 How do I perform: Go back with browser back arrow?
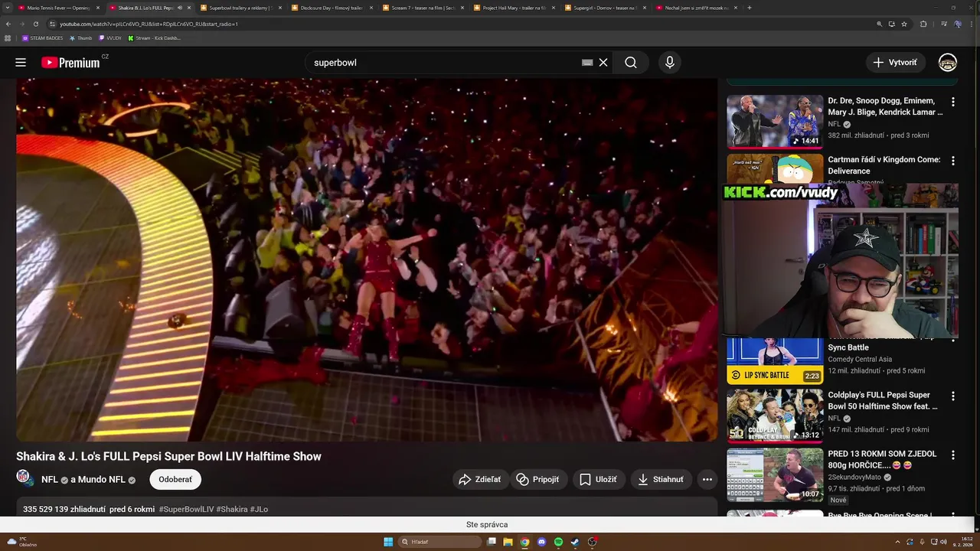tap(9, 24)
